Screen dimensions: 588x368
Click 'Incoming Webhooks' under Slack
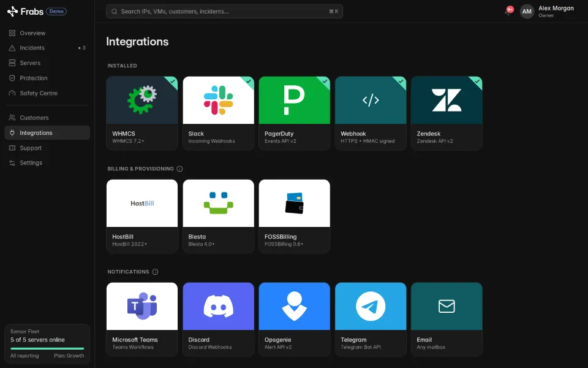coord(211,141)
